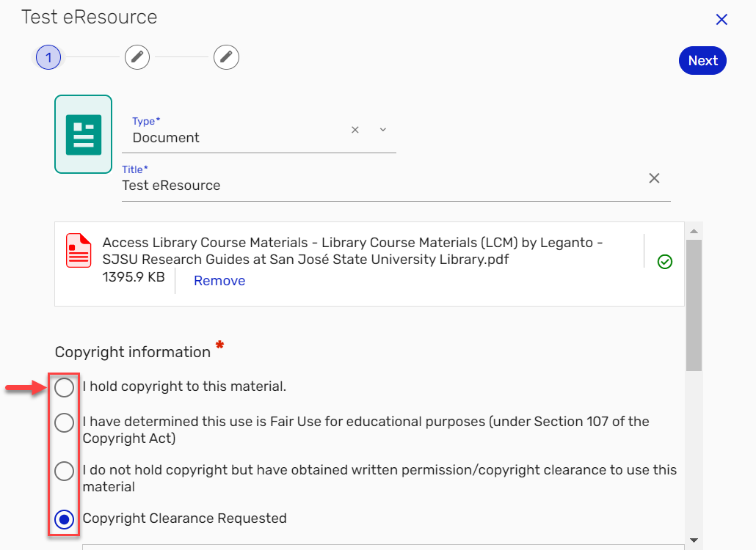Click the vertical scrollbar thumb
This screenshot has height=550, width=756.
[x=694, y=305]
